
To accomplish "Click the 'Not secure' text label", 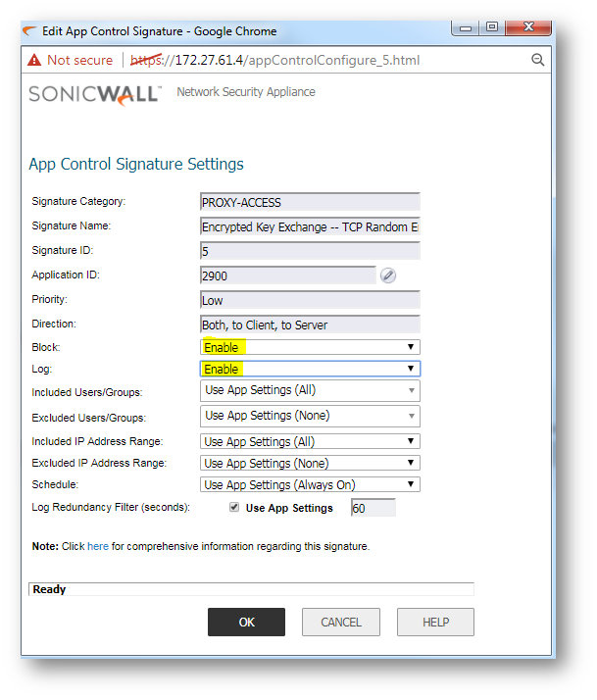I will coord(80,60).
